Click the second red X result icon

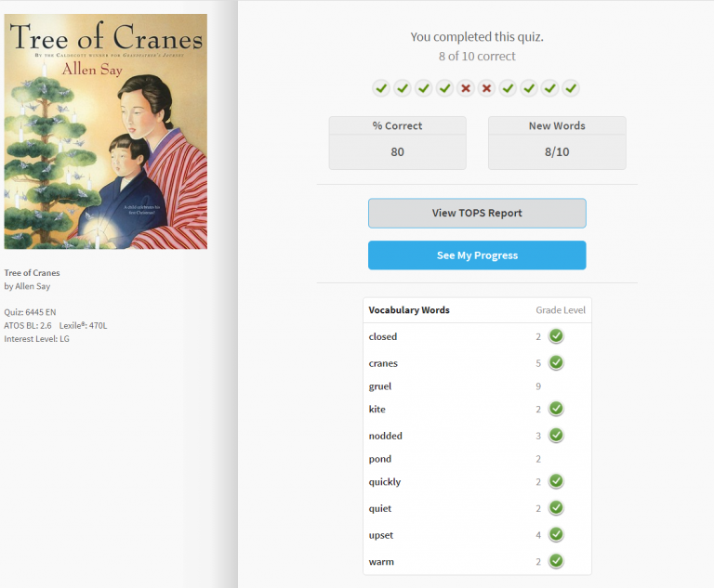[486, 88]
